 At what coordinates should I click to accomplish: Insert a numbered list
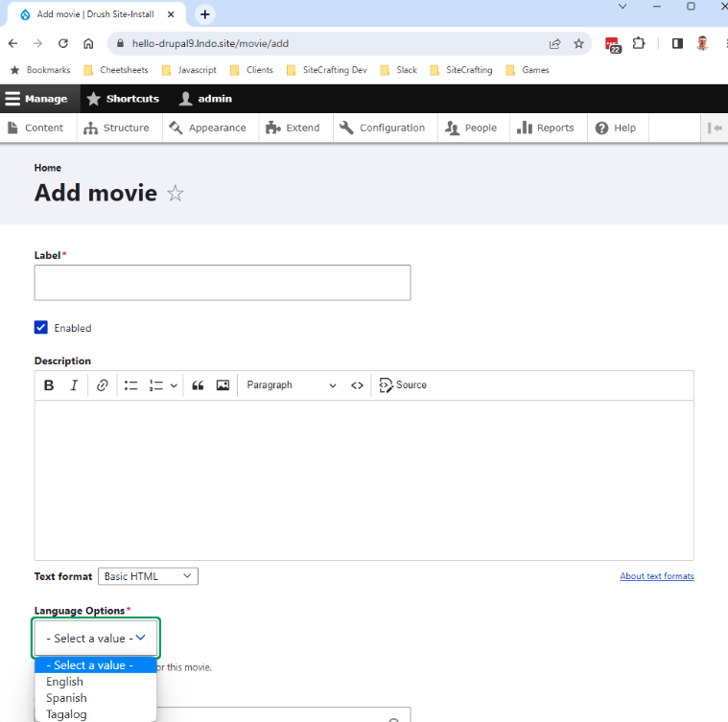coord(156,385)
